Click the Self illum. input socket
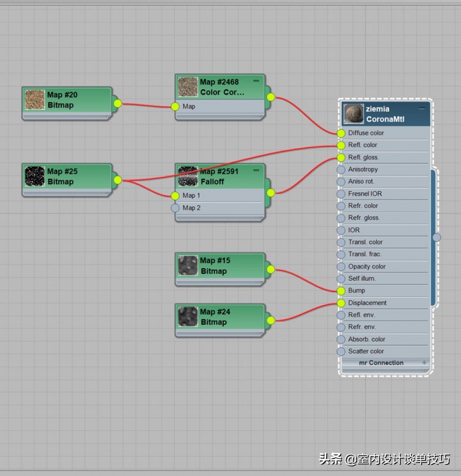Image resolution: width=461 pixels, height=476 pixels. (341, 279)
